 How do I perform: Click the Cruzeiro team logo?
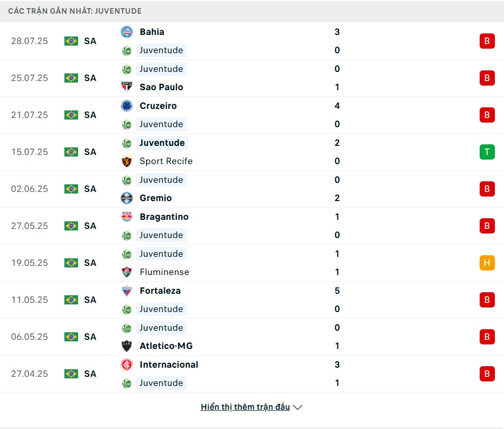point(126,106)
